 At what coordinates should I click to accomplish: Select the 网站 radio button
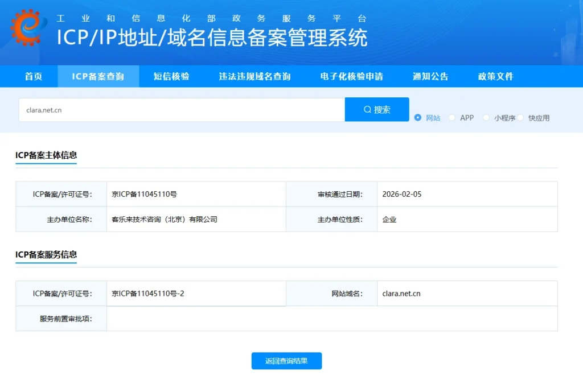click(419, 118)
